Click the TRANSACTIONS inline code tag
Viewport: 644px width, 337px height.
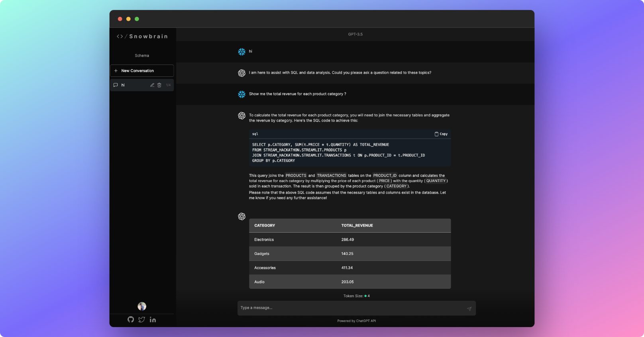332,175
